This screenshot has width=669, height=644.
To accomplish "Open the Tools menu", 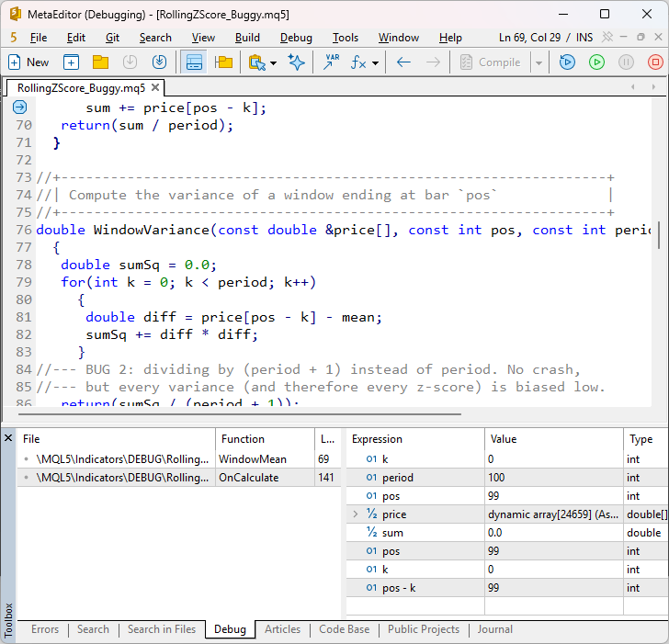I will [346, 38].
